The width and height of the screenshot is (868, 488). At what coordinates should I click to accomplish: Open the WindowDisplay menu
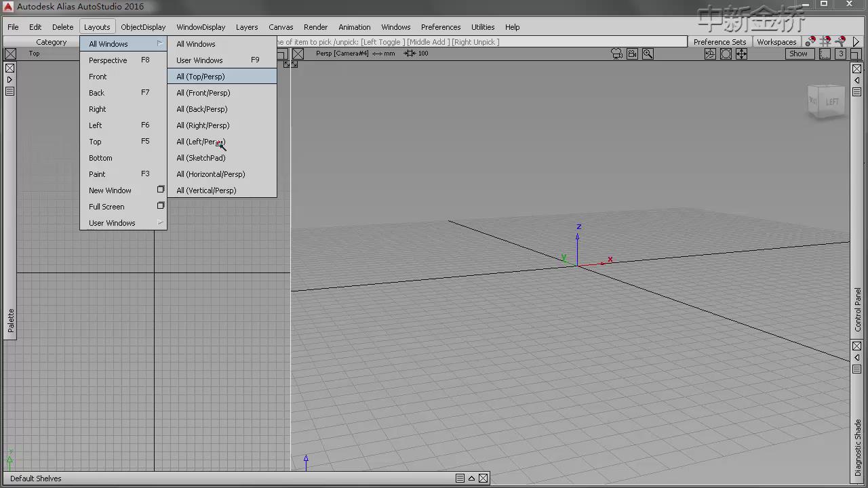click(201, 27)
